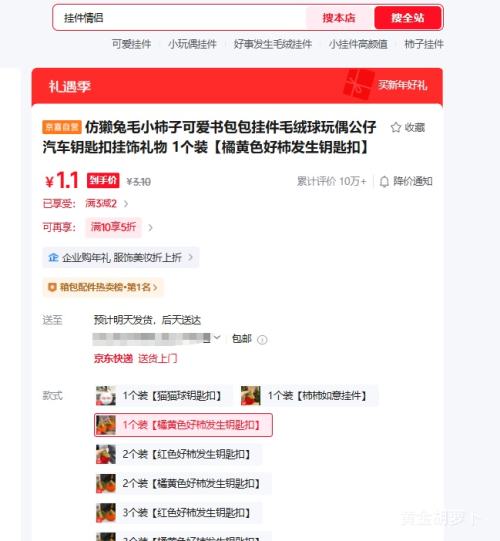
Task: Click the 搜本店 search button
Action: click(x=339, y=18)
